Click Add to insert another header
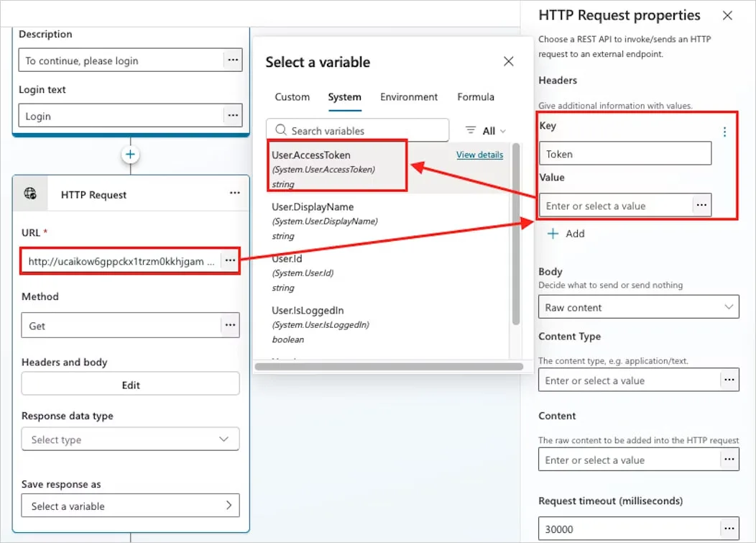 (x=566, y=233)
